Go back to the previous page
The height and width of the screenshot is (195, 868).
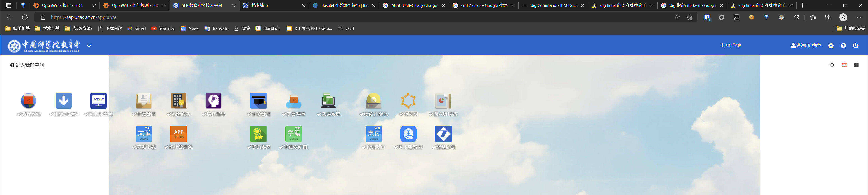tap(10, 17)
